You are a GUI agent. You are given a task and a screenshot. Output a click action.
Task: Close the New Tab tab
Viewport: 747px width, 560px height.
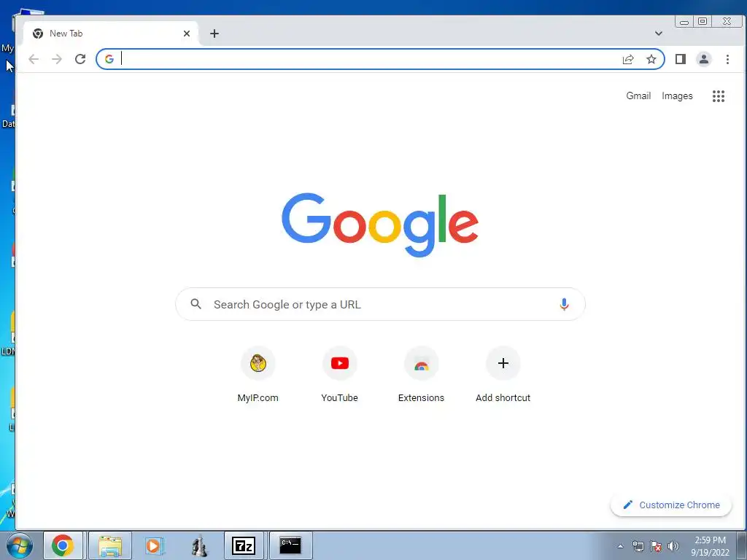point(187,34)
